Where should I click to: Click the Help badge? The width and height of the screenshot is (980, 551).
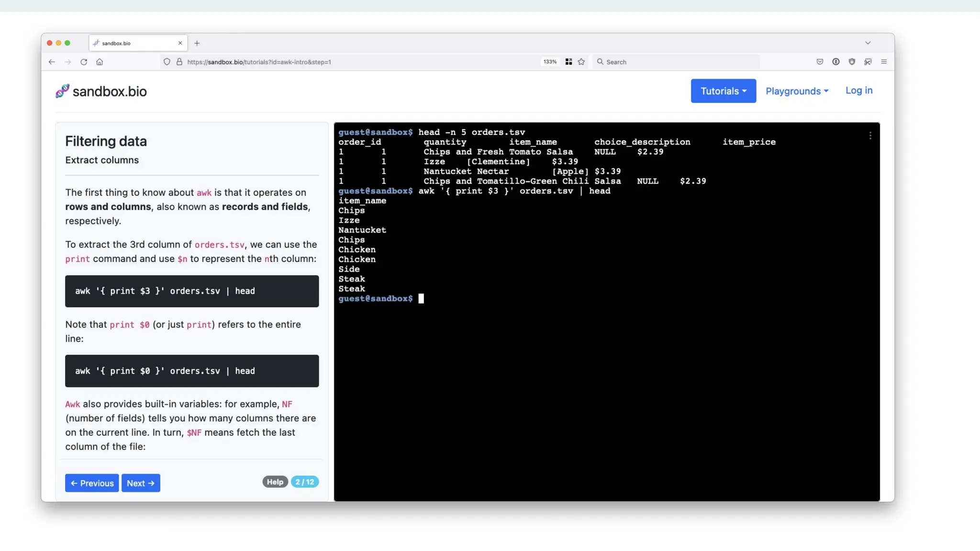(275, 482)
